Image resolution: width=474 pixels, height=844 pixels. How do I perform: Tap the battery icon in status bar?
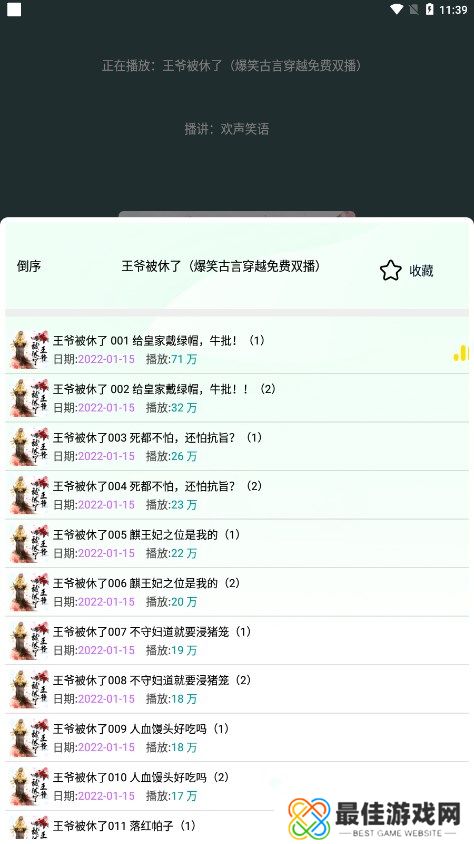(429, 9)
